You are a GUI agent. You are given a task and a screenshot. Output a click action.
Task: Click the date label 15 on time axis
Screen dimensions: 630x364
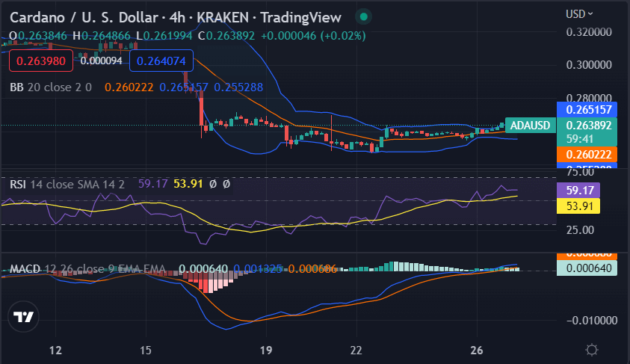tap(146, 351)
